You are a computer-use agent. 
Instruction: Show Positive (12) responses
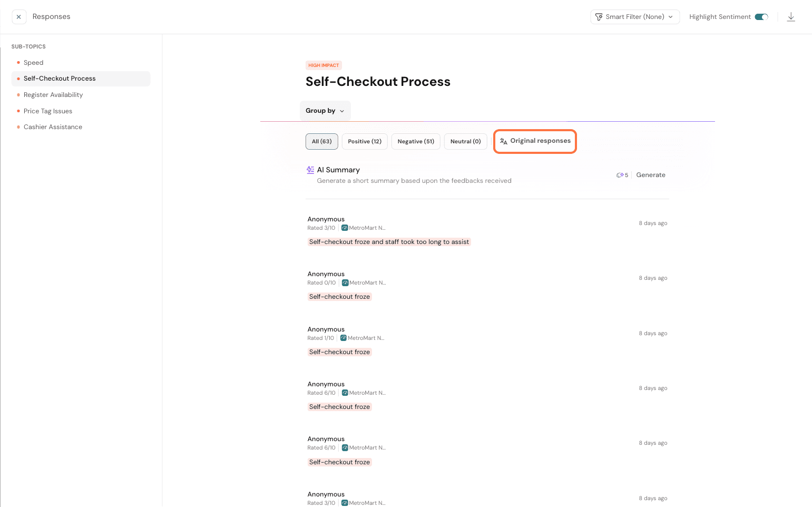coord(365,141)
